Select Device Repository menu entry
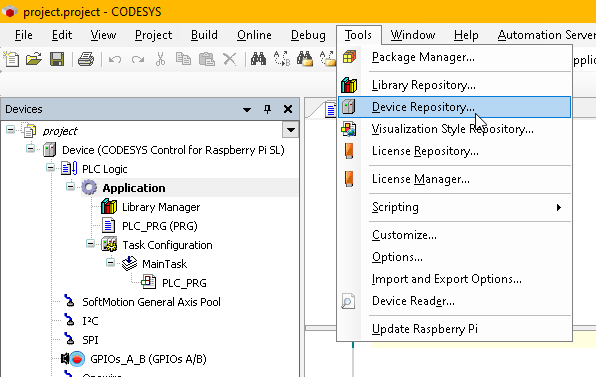596x377 pixels. [454, 107]
